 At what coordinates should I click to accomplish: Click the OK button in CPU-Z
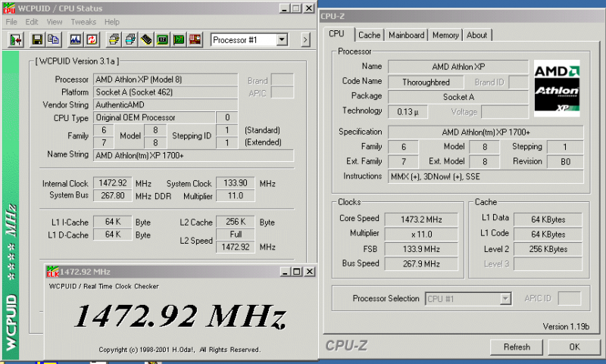pyautogui.click(x=574, y=347)
